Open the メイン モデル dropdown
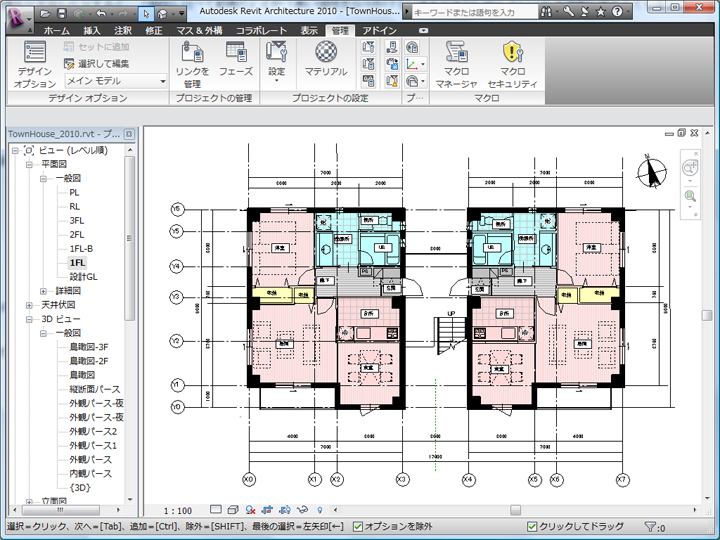 pyautogui.click(x=116, y=81)
